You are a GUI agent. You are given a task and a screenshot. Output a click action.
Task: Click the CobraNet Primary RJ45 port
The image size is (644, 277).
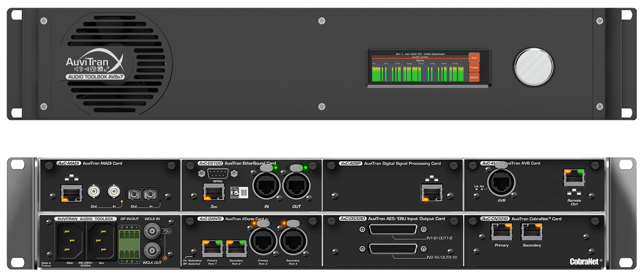click(501, 232)
